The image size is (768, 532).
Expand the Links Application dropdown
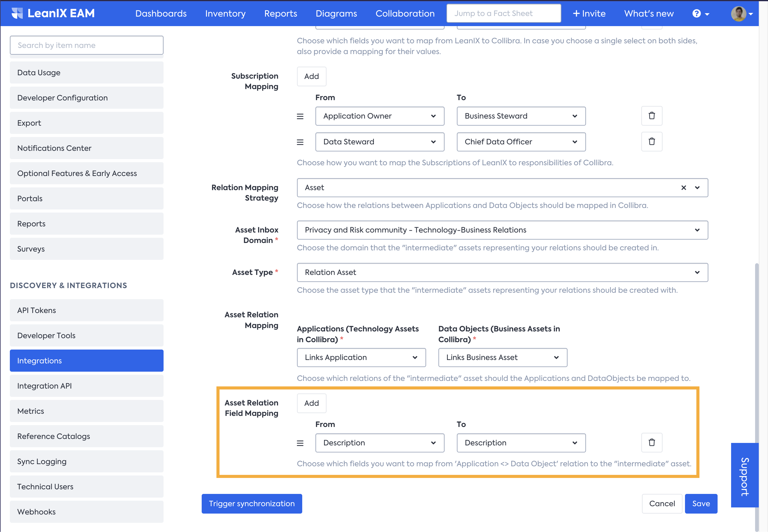click(x=361, y=357)
